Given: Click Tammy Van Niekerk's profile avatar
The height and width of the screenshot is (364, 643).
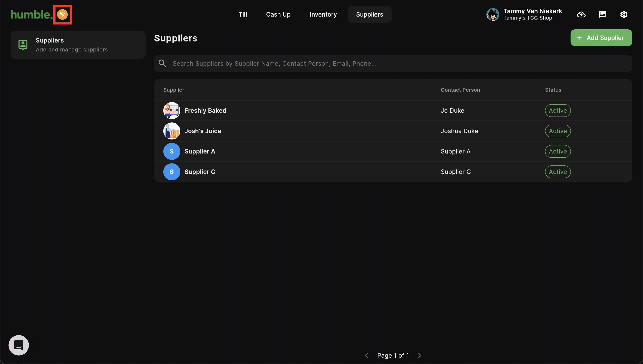Looking at the screenshot, I should [493, 14].
